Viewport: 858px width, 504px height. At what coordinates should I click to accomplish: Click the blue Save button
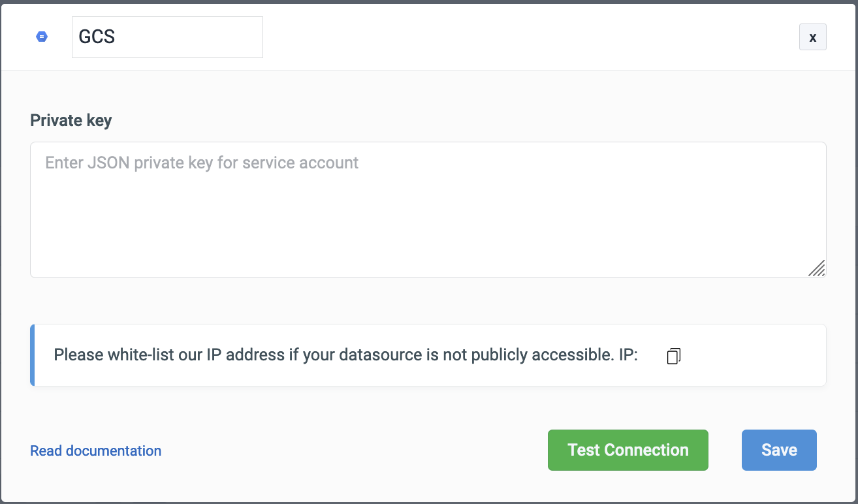click(778, 450)
